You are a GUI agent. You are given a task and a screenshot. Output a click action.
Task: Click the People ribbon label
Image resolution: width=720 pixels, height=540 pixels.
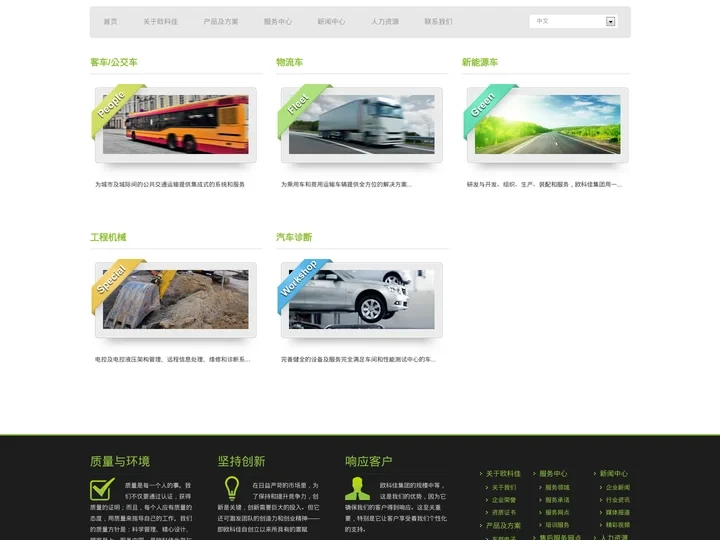[112, 104]
